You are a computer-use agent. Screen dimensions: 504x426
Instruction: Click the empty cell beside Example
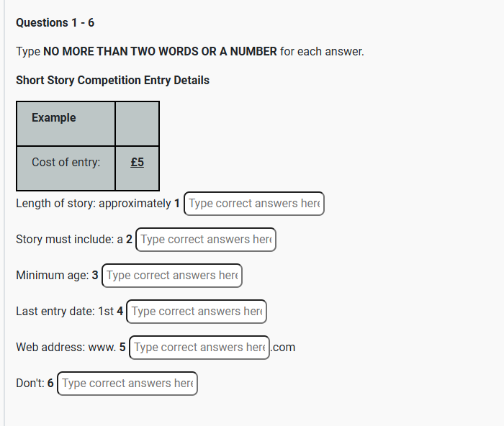[x=138, y=124]
